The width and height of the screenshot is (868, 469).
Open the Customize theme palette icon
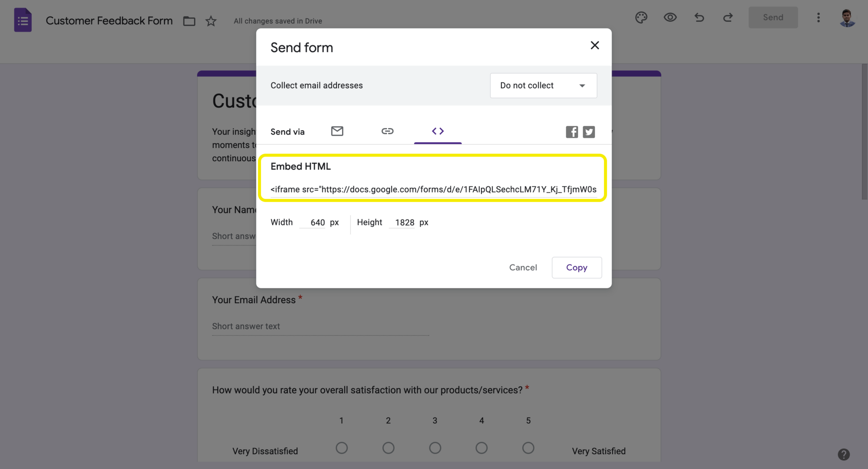click(641, 17)
